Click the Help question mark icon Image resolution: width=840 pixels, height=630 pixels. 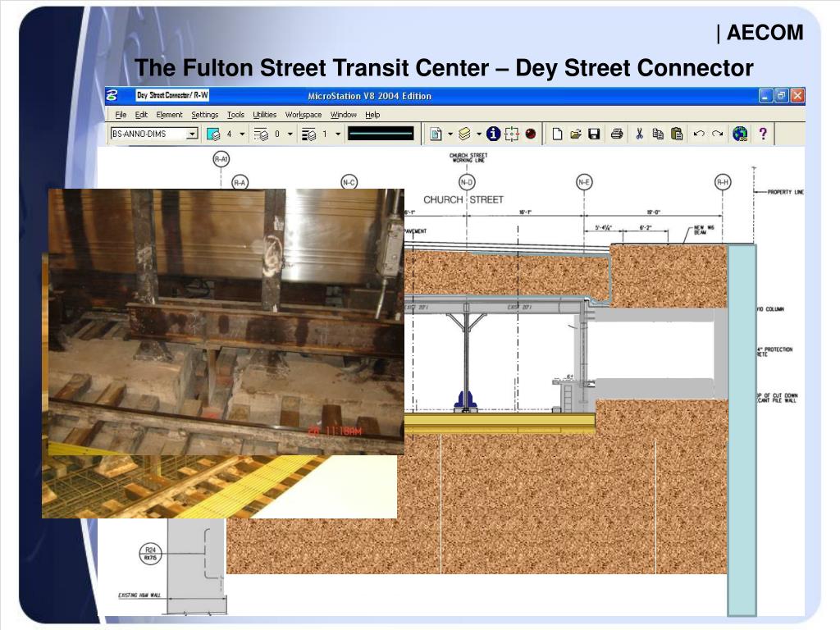tap(763, 134)
